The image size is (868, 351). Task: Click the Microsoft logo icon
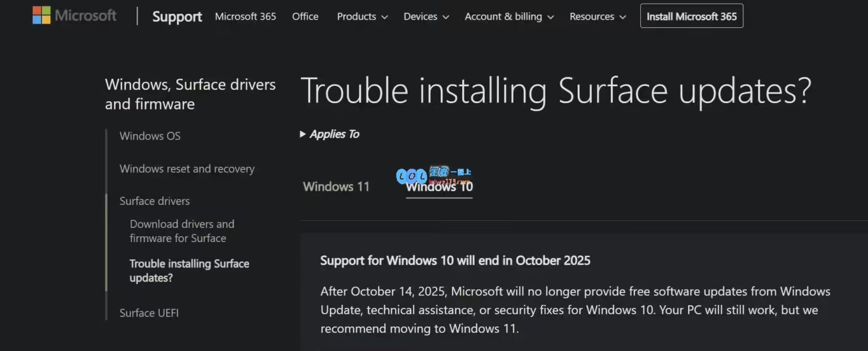41,15
